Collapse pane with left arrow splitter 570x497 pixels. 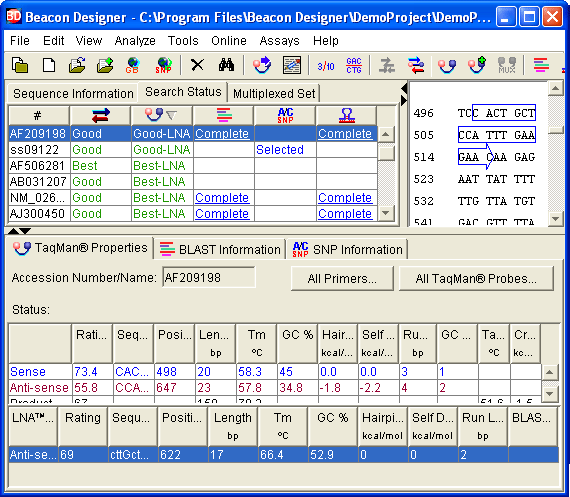[x=404, y=88]
